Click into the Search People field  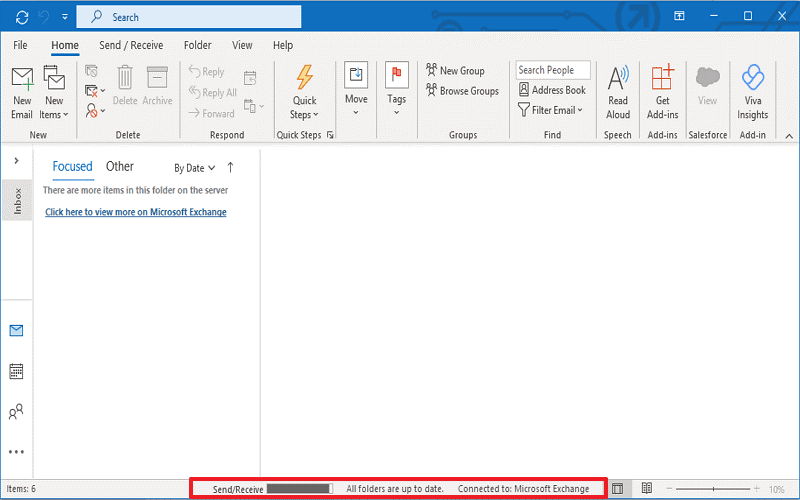553,70
